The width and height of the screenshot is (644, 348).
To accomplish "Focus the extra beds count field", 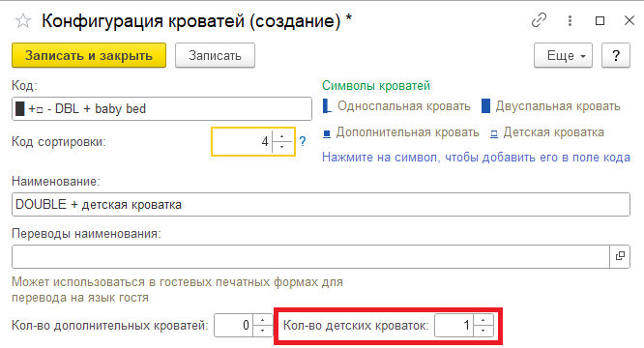I will 233,326.
